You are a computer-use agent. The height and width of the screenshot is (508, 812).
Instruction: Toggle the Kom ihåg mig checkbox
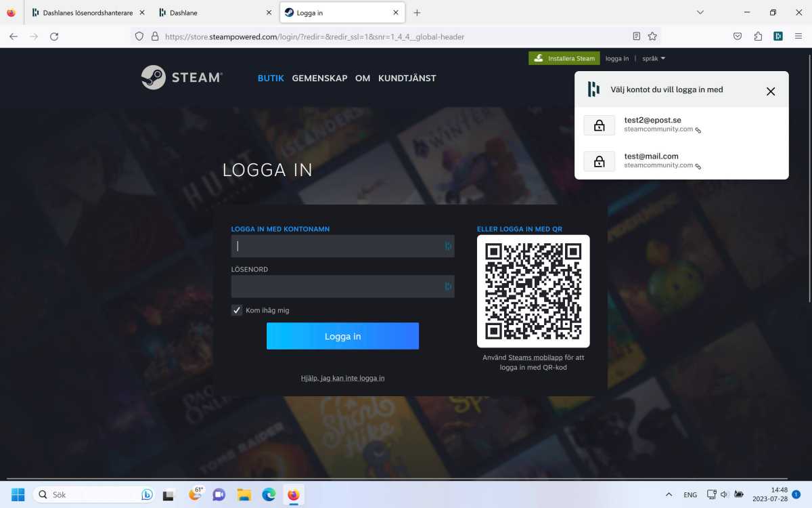[237, 310]
